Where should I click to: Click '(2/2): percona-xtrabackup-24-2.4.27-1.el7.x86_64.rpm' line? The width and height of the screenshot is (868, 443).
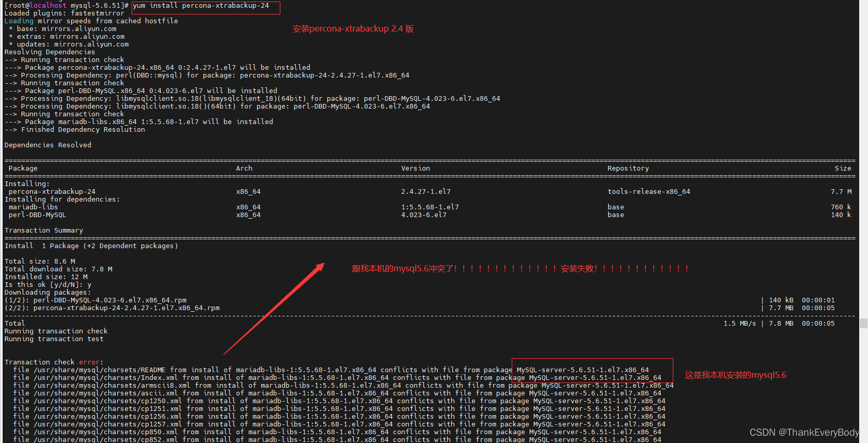112,308
